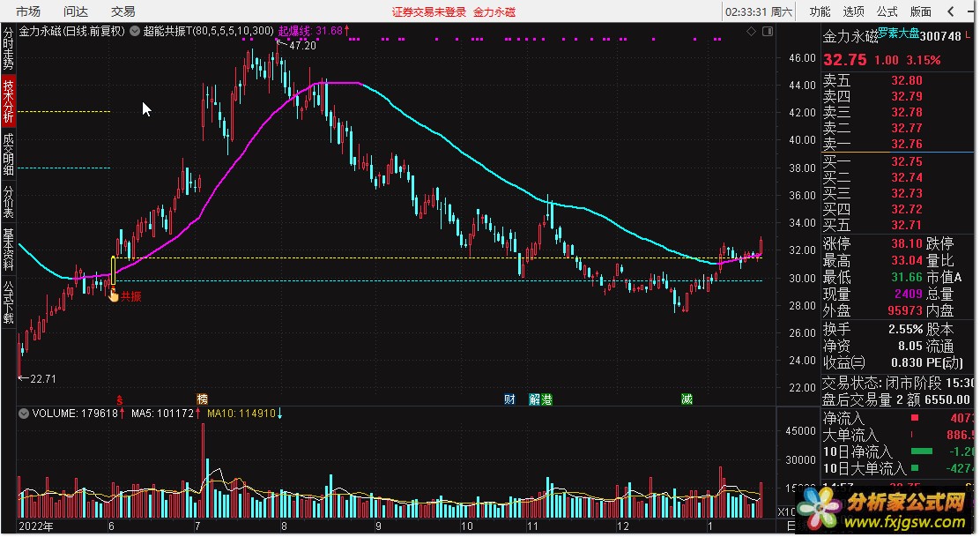Click the 解 event marker

534,399
